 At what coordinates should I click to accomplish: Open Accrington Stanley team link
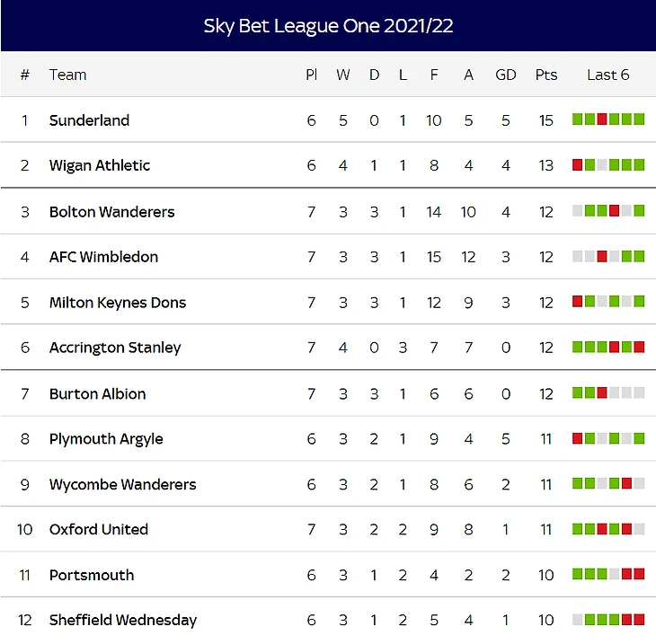point(115,348)
